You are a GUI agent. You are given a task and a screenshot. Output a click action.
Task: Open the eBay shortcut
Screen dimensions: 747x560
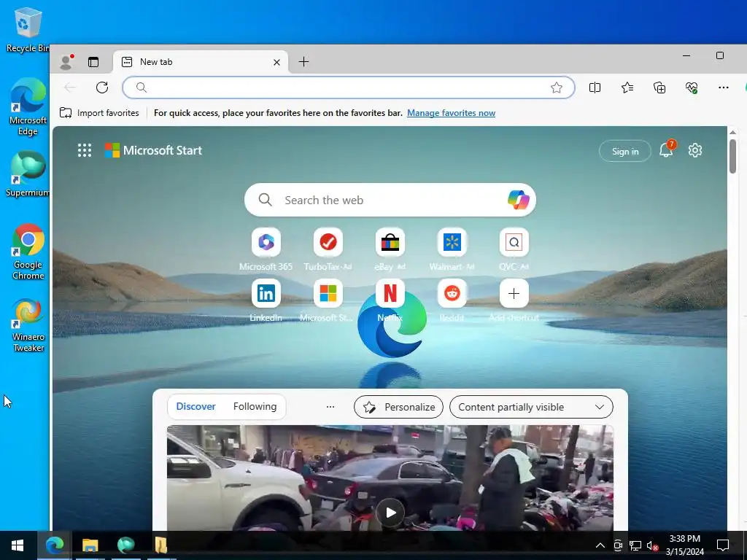[390, 249]
